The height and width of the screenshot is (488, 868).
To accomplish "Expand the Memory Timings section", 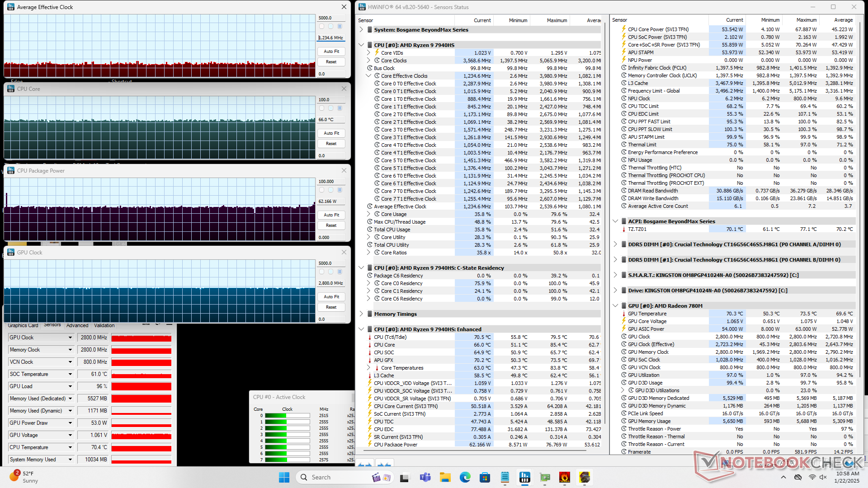I will (x=361, y=314).
